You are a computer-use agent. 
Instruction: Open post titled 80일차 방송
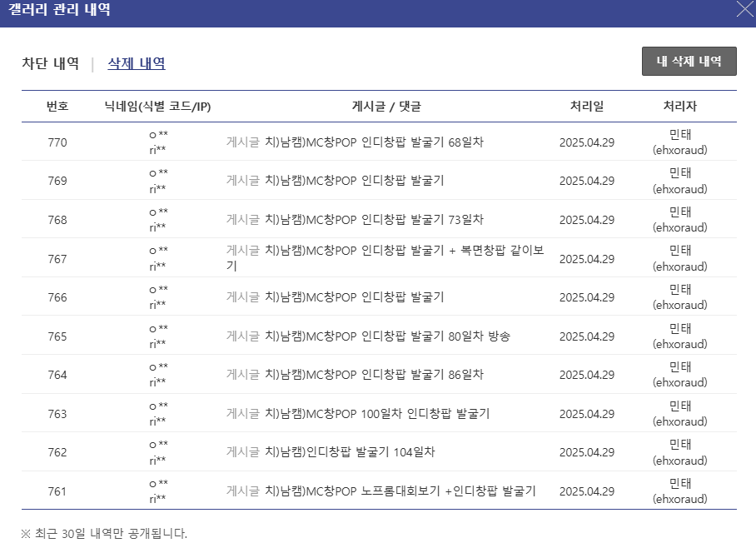point(388,336)
